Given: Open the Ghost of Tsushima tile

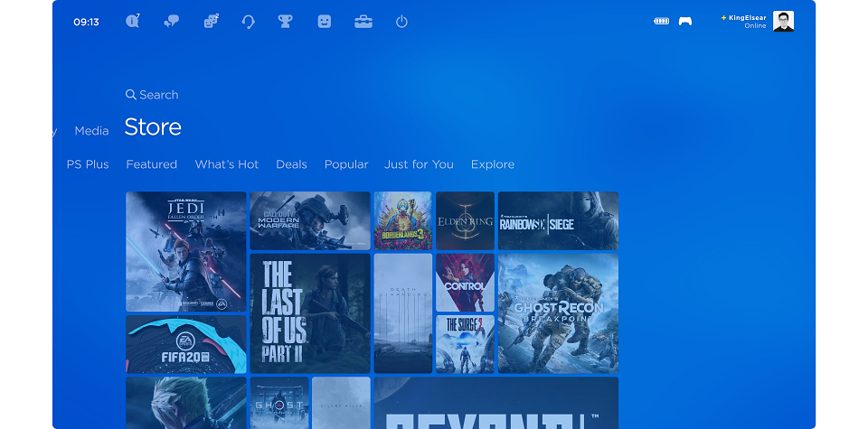Looking at the screenshot, I should pyautogui.click(x=279, y=403).
